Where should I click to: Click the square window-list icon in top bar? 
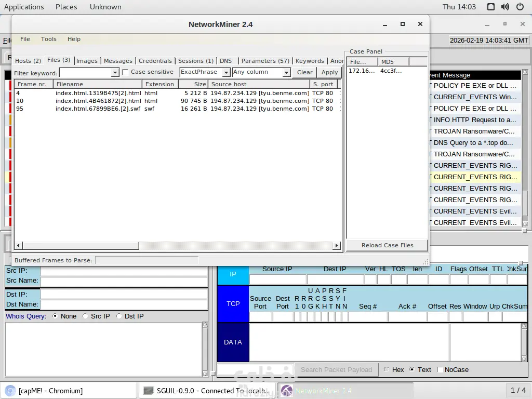pyautogui.click(x=491, y=7)
